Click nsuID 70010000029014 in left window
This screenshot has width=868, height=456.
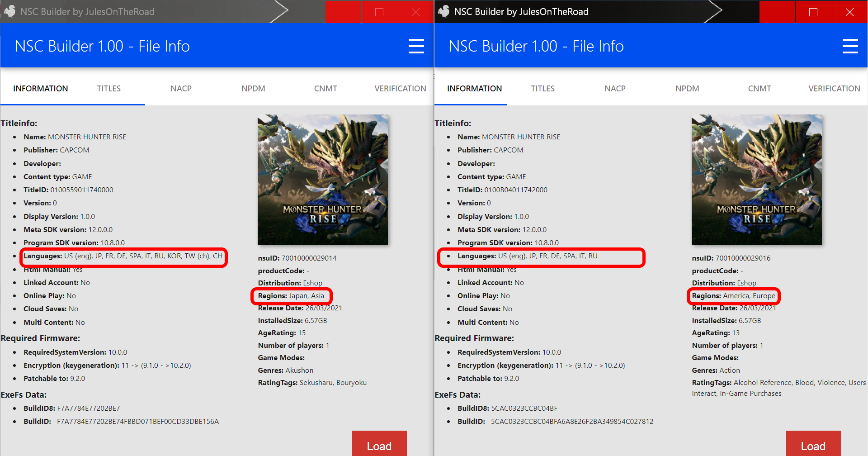297,258
